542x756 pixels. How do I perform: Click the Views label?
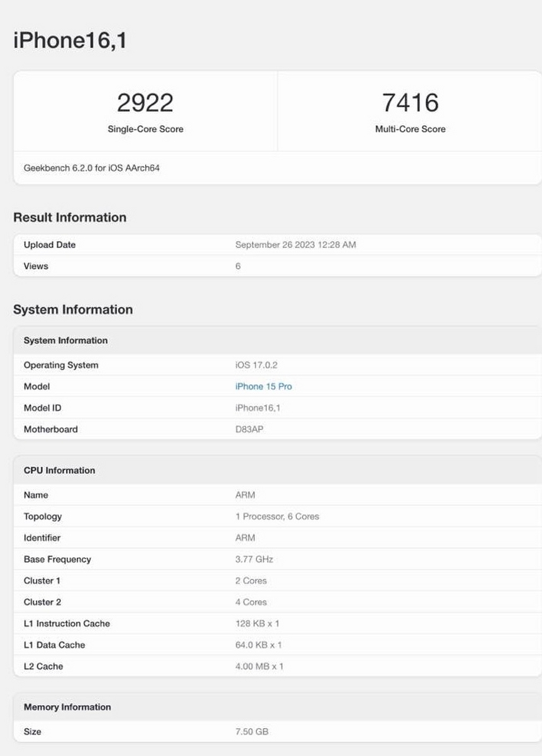coord(36,266)
